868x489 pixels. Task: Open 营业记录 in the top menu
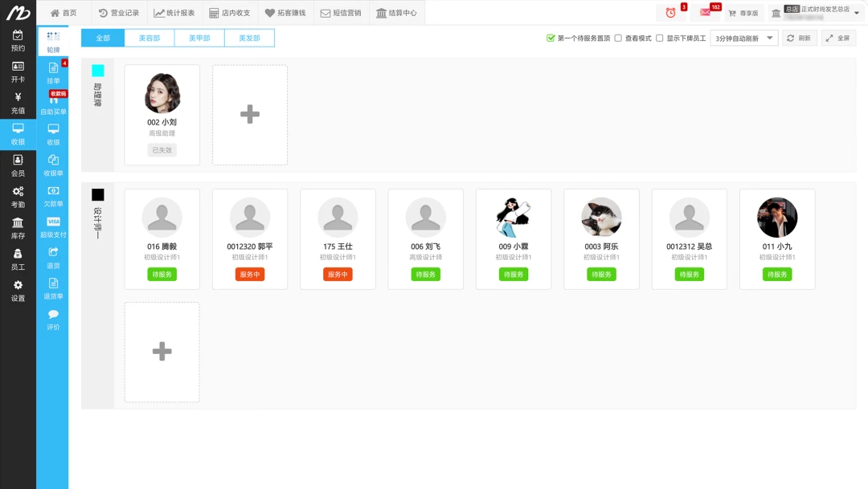point(119,13)
